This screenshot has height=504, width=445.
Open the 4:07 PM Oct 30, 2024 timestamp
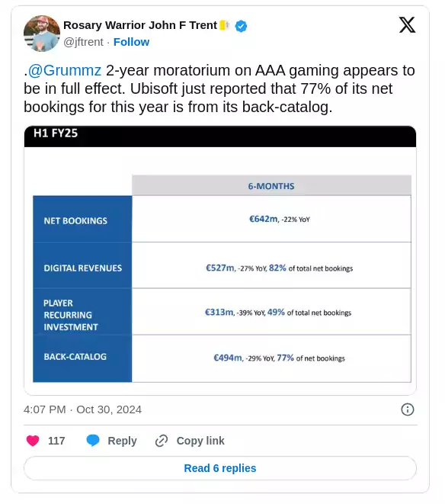coord(82,409)
